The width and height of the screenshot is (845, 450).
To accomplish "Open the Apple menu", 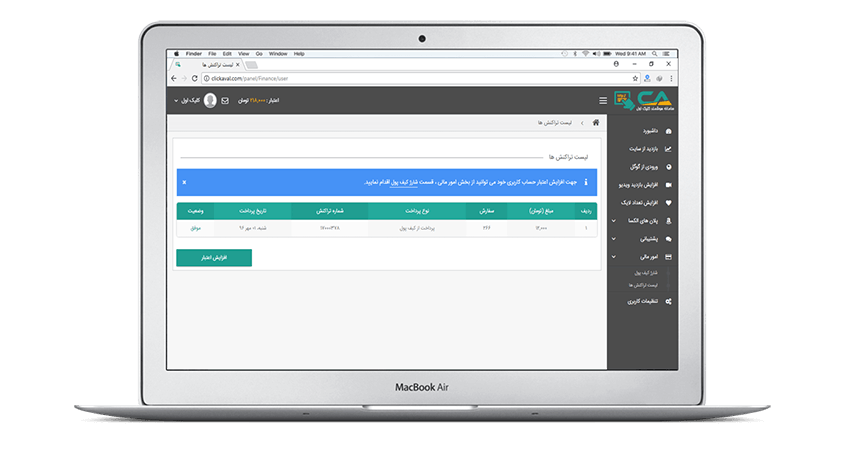I will (x=176, y=54).
